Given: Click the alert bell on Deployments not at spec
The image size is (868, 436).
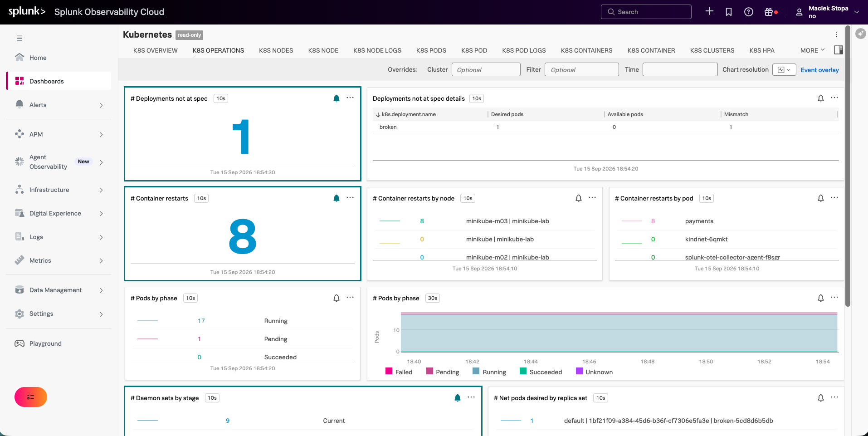Looking at the screenshot, I should [336, 98].
